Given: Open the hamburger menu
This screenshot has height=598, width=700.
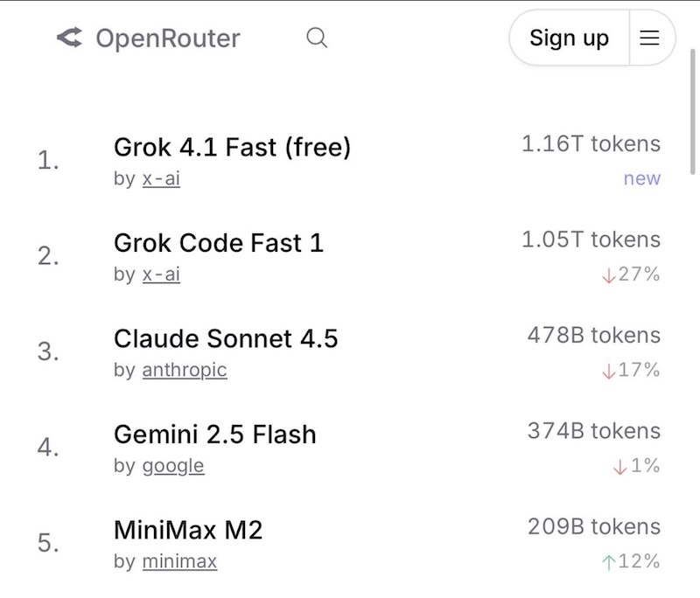Looking at the screenshot, I should 649,38.
